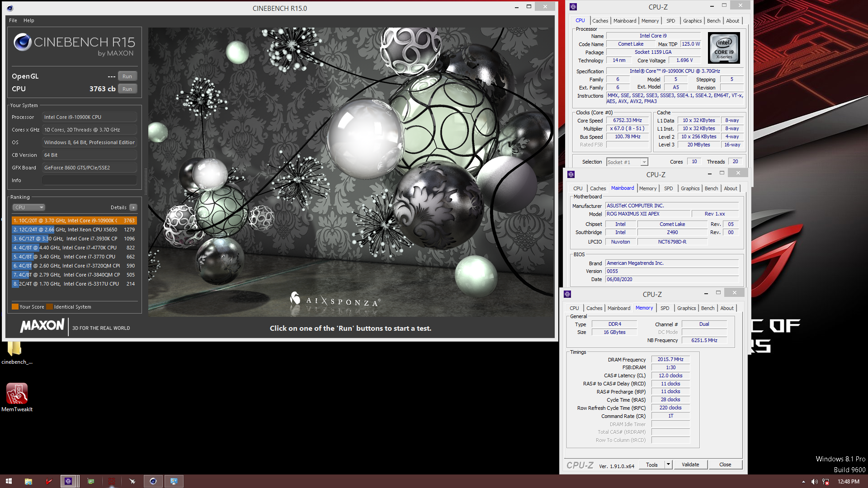Select the Core i7-3930K ranking row
The height and width of the screenshot is (488, 868).
pyautogui.click(x=74, y=239)
